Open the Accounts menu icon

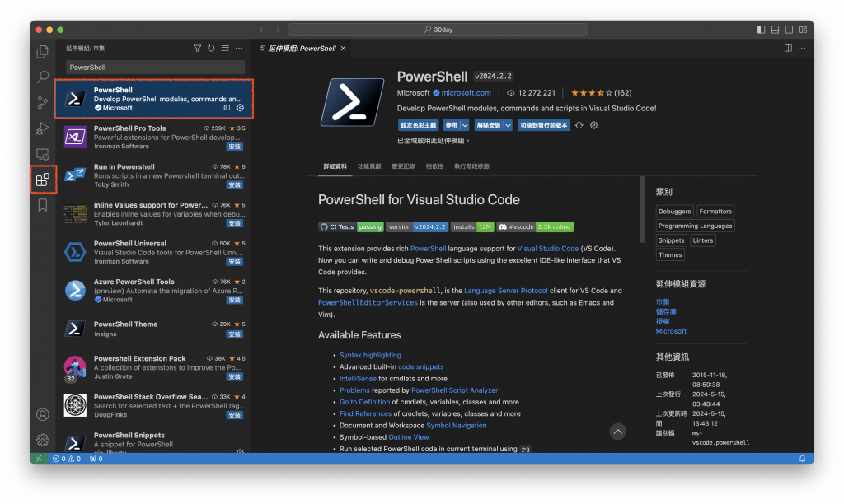click(43, 415)
